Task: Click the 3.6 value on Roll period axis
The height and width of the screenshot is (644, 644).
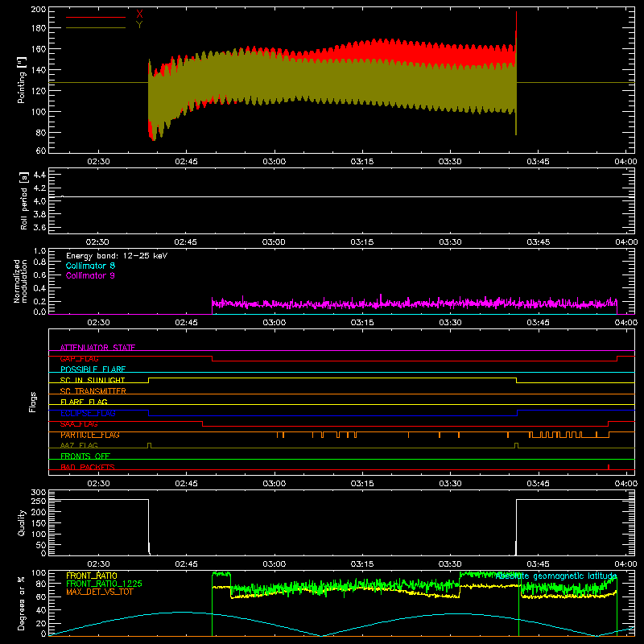Action: (39, 227)
